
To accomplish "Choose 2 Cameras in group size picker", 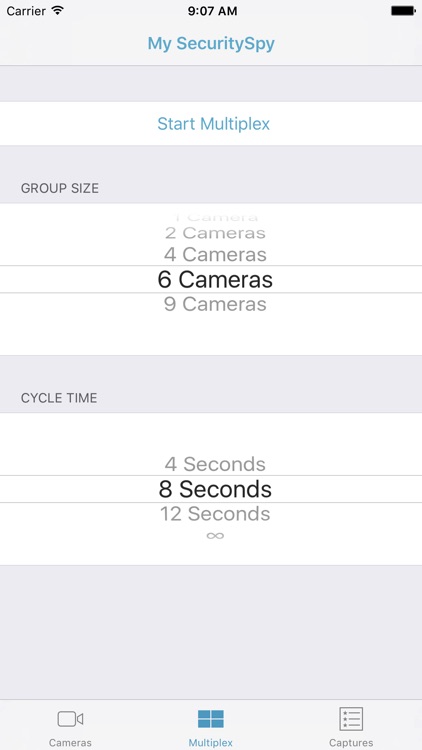I will [x=215, y=233].
